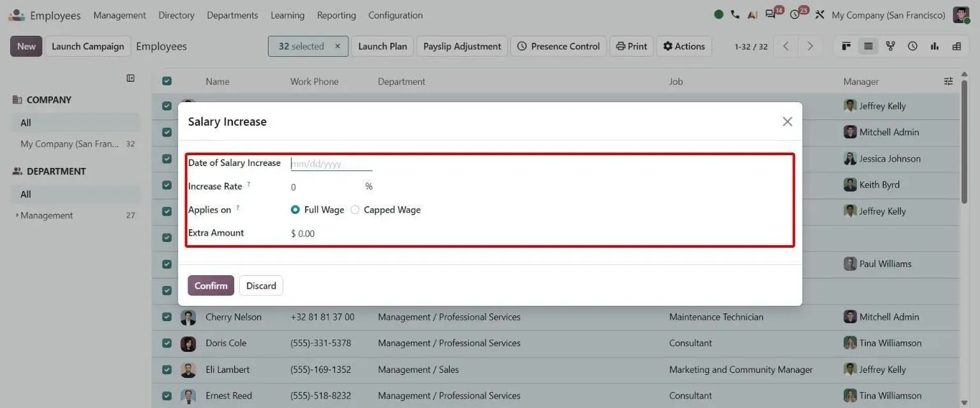
Task: Open the Print dropdown
Action: coord(632,46)
